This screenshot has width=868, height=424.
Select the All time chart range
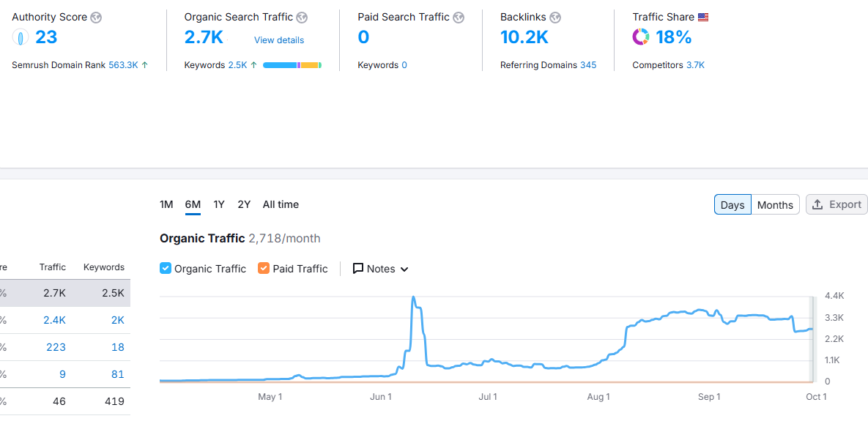click(281, 205)
